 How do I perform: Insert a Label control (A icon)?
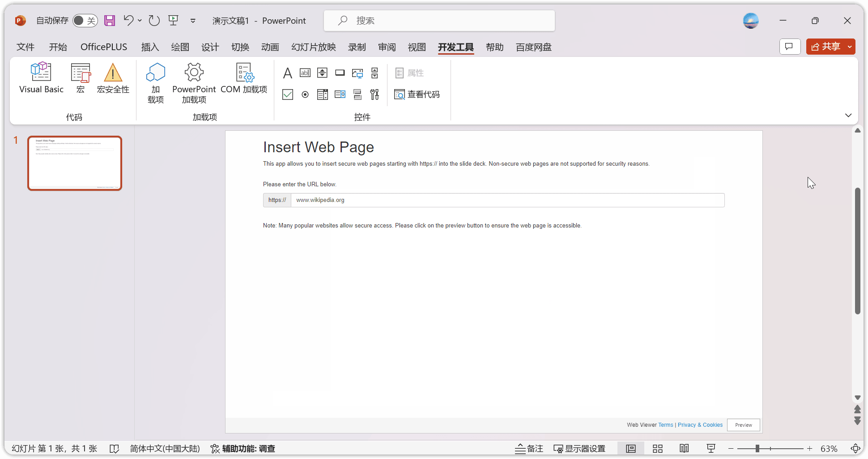coord(287,73)
